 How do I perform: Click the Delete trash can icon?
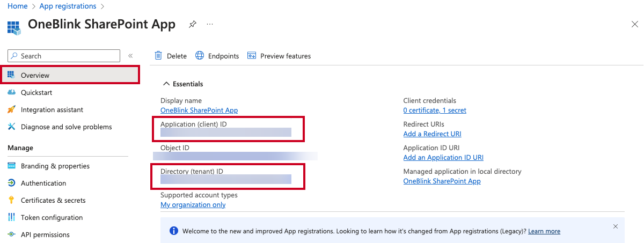158,55
